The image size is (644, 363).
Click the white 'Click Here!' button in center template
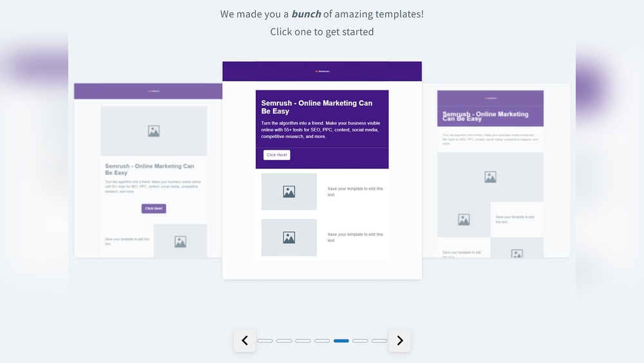click(277, 155)
